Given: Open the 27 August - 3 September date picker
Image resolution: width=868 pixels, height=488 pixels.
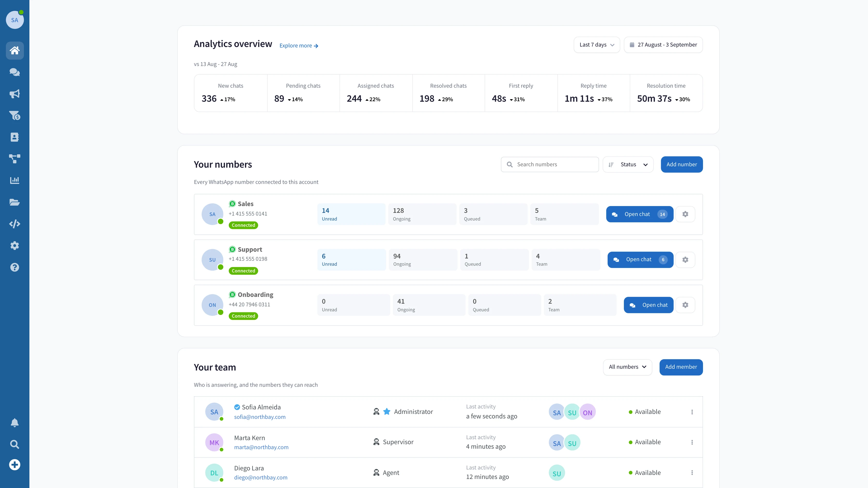Looking at the screenshot, I should pyautogui.click(x=663, y=45).
